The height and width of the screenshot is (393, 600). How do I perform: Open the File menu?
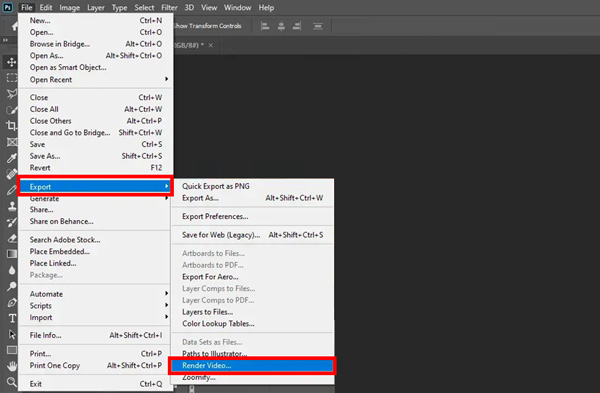point(26,7)
